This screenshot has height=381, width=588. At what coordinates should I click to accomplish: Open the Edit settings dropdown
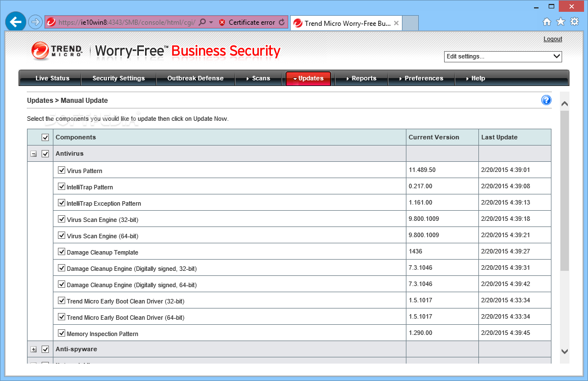[x=503, y=57]
